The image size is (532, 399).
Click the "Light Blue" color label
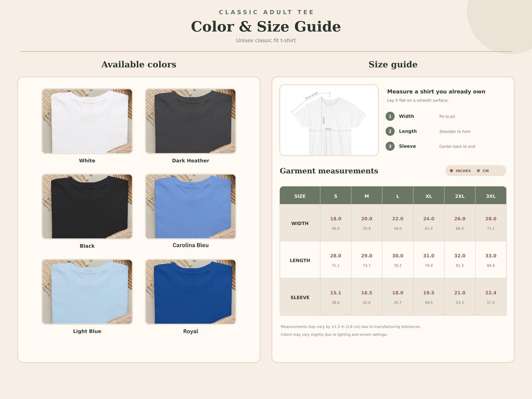pyautogui.click(x=87, y=332)
